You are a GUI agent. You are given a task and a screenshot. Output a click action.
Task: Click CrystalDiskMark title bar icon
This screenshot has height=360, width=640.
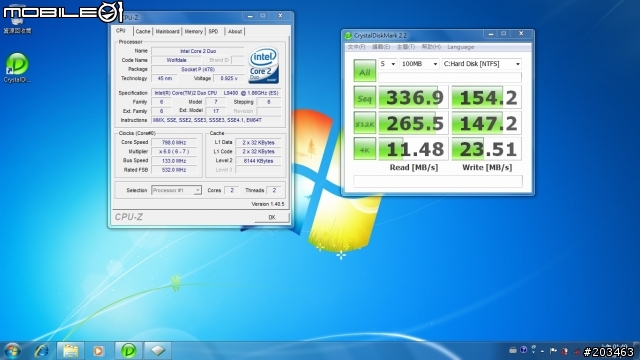349,36
